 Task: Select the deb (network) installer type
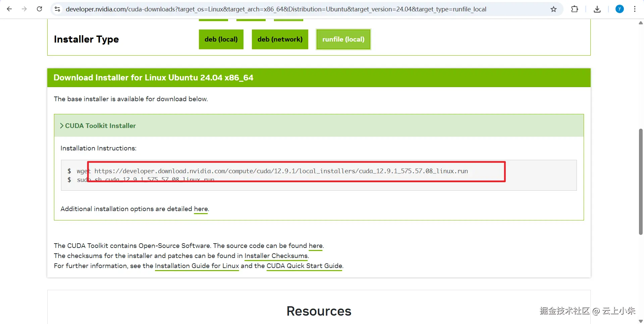[x=280, y=39]
